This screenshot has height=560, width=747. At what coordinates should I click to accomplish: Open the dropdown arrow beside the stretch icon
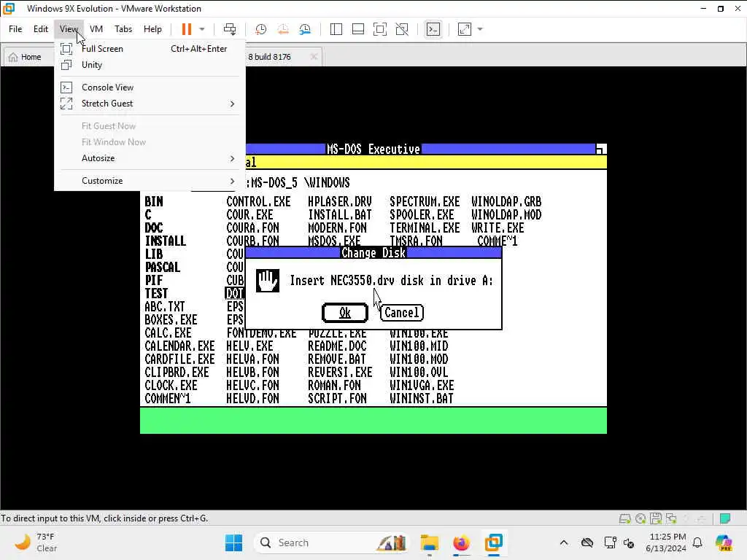click(480, 29)
